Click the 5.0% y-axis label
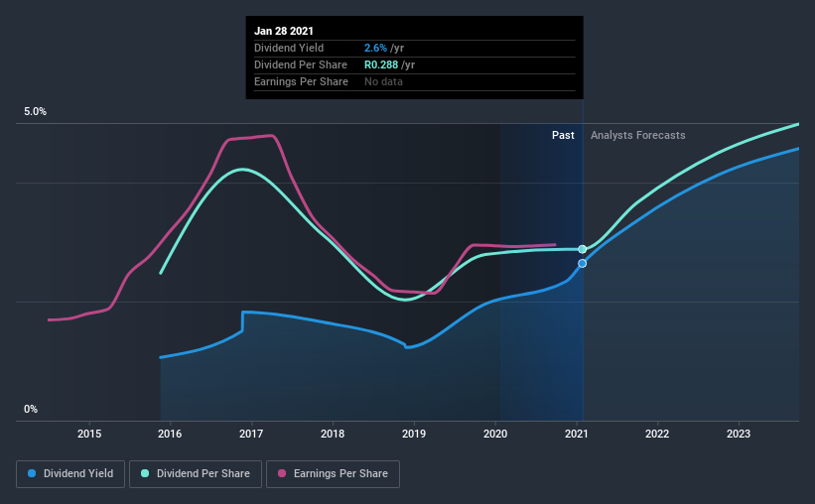815x504 pixels. (36, 112)
